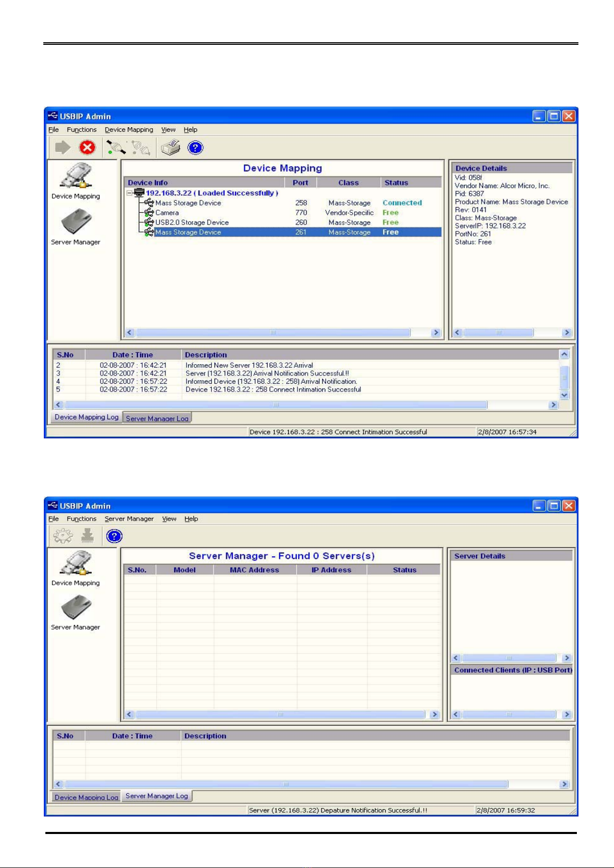Click the log's vertical scroll down arrow
614x868 pixels.
[x=565, y=395]
